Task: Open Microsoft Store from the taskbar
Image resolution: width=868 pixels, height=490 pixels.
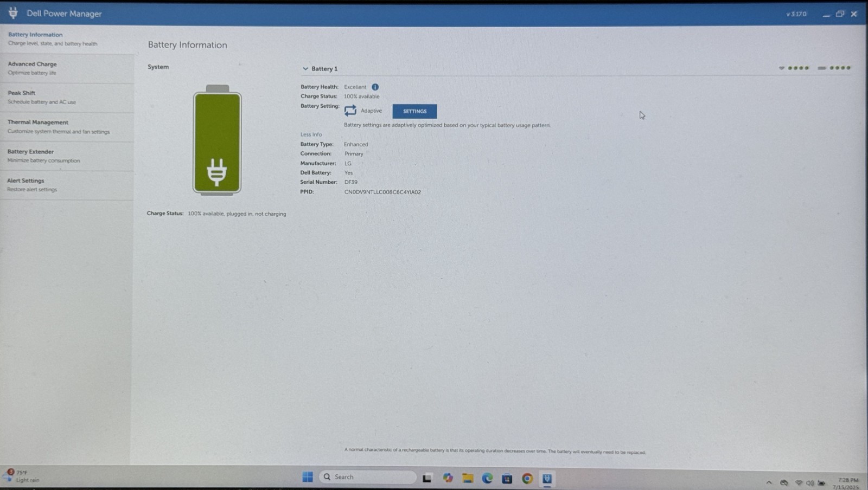Action: tap(507, 479)
